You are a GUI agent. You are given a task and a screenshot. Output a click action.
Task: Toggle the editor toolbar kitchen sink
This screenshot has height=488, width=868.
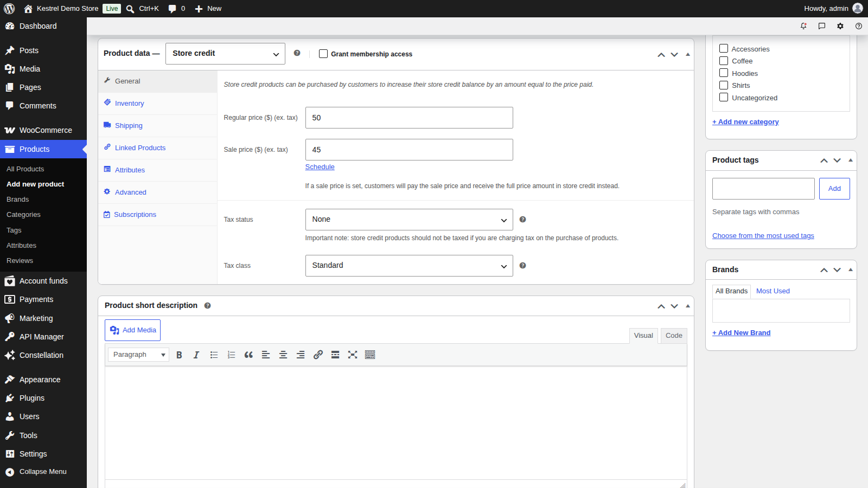click(x=370, y=355)
